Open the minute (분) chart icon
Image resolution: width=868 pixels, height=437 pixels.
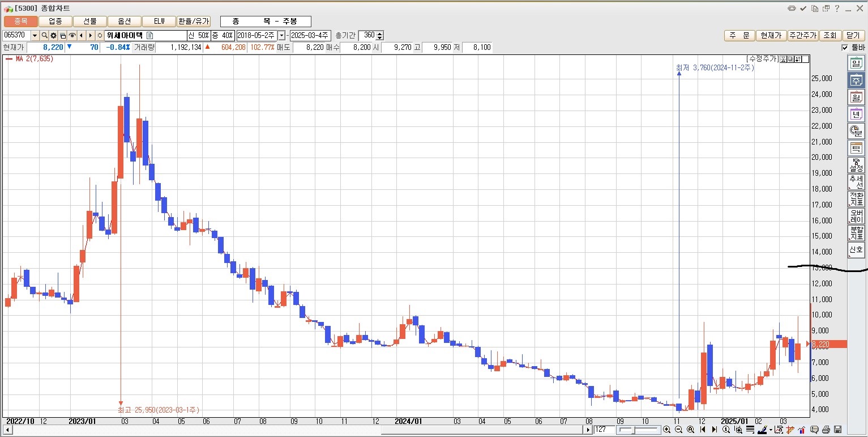coord(856,131)
